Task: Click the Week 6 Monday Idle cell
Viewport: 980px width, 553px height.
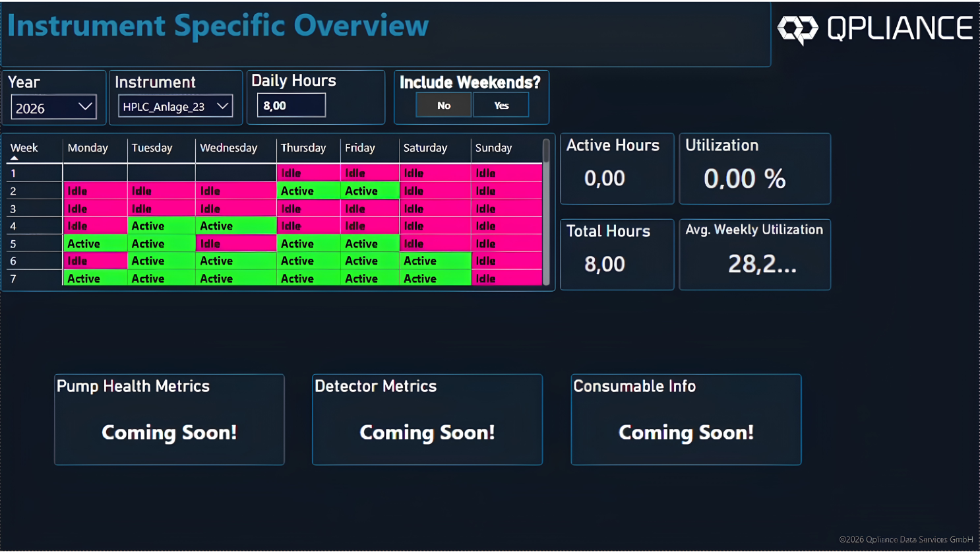Action: coord(95,261)
